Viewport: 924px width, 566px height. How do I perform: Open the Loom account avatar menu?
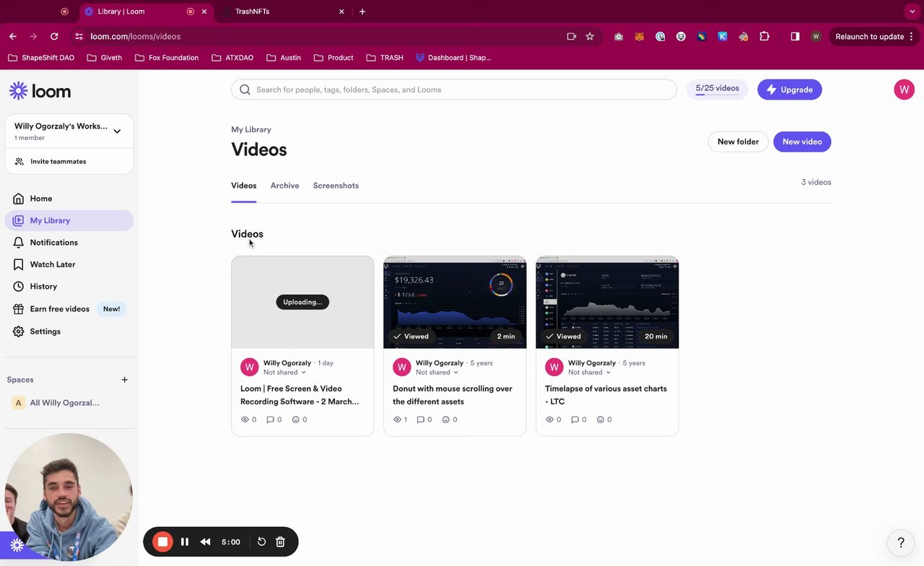pyautogui.click(x=904, y=90)
